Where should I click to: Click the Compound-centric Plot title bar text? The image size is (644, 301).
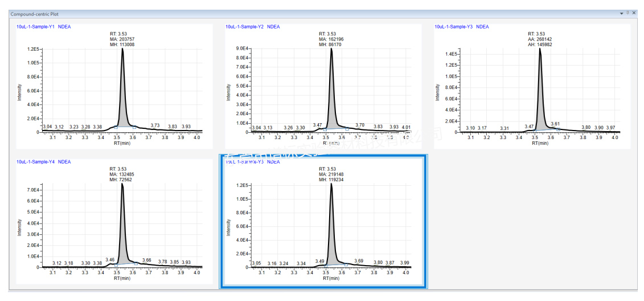(35, 14)
